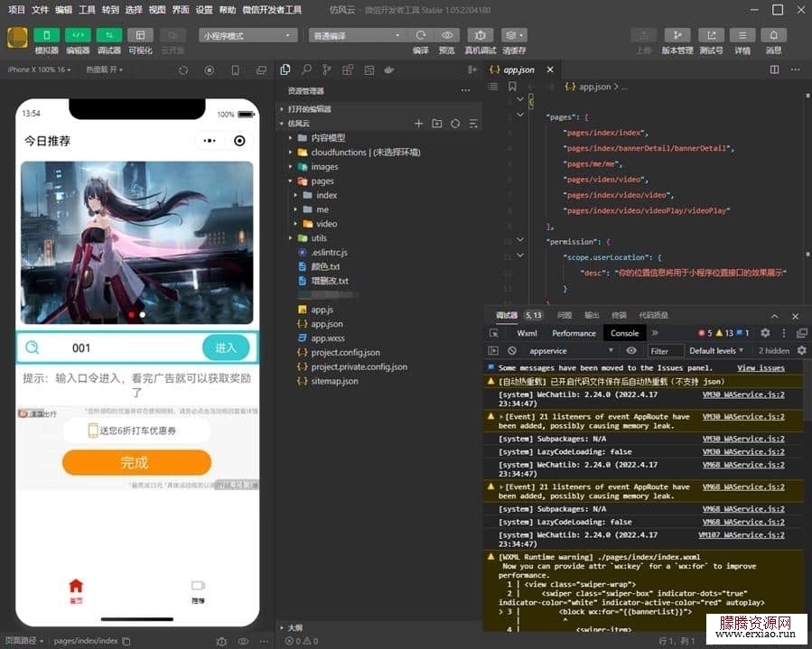Click the search icon in the explorer sidebar
This screenshot has width=812, height=649.
[x=306, y=70]
